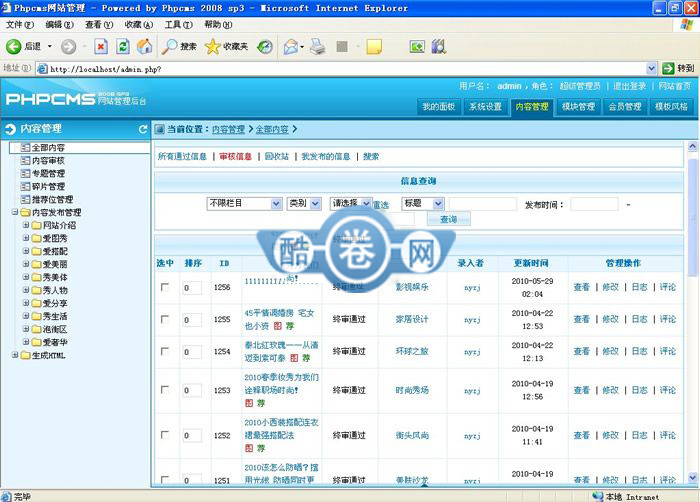Collapse the 内容发布管理 tree node

(15, 212)
